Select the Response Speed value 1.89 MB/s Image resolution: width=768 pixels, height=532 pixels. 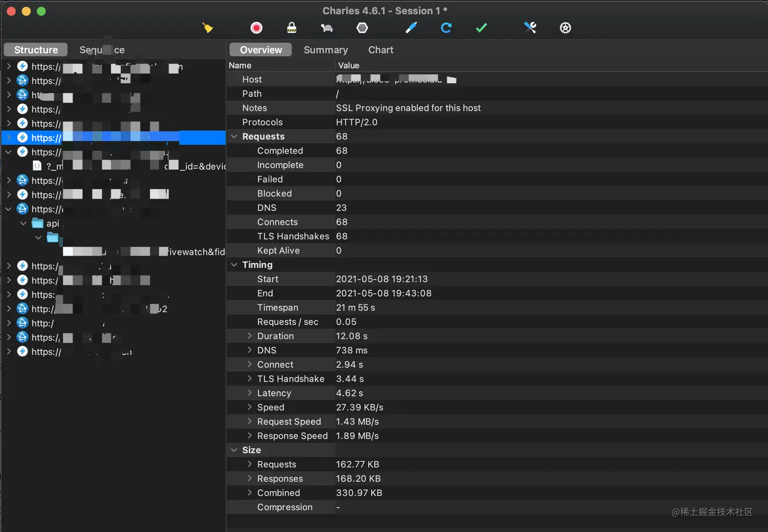[358, 436]
